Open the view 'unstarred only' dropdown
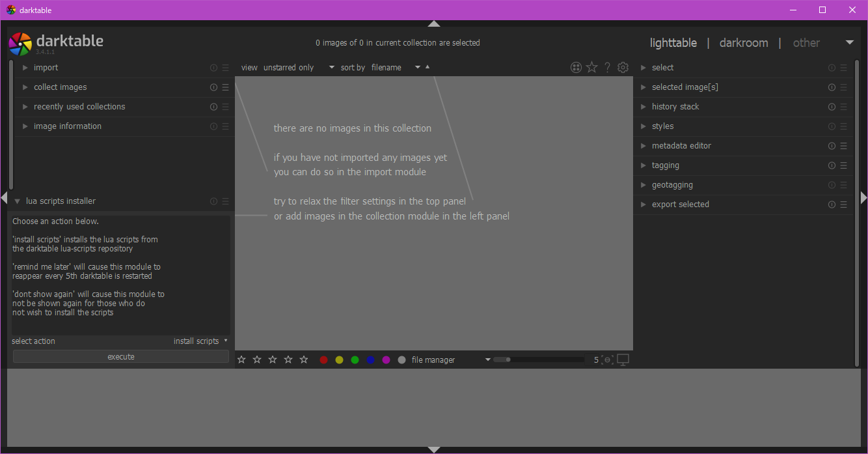868x454 pixels. point(299,68)
